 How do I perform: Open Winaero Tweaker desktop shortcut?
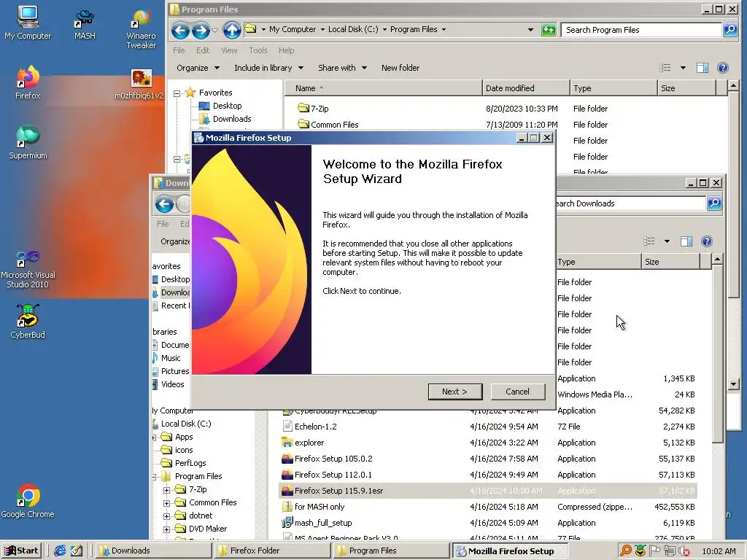(x=141, y=28)
